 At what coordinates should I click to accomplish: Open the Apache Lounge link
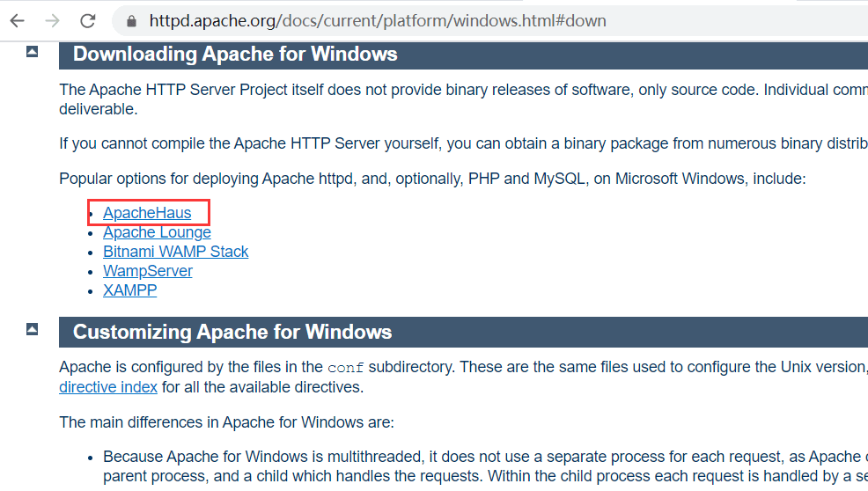(x=157, y=232)
